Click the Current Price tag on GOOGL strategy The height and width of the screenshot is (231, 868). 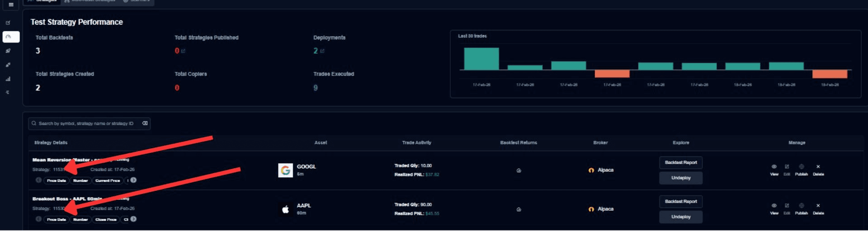(x=108, y=180)
